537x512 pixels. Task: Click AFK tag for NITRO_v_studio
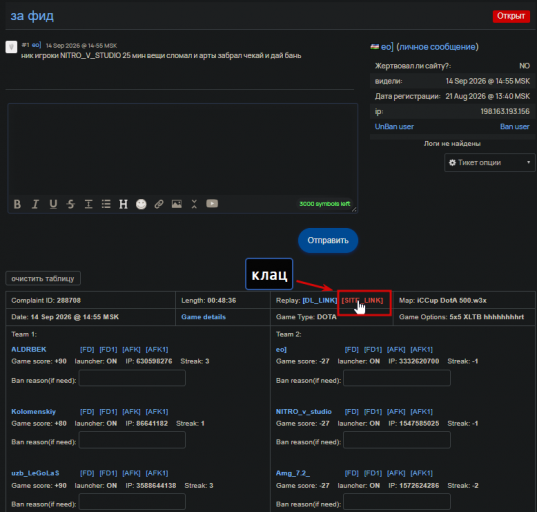coord(396,411)
